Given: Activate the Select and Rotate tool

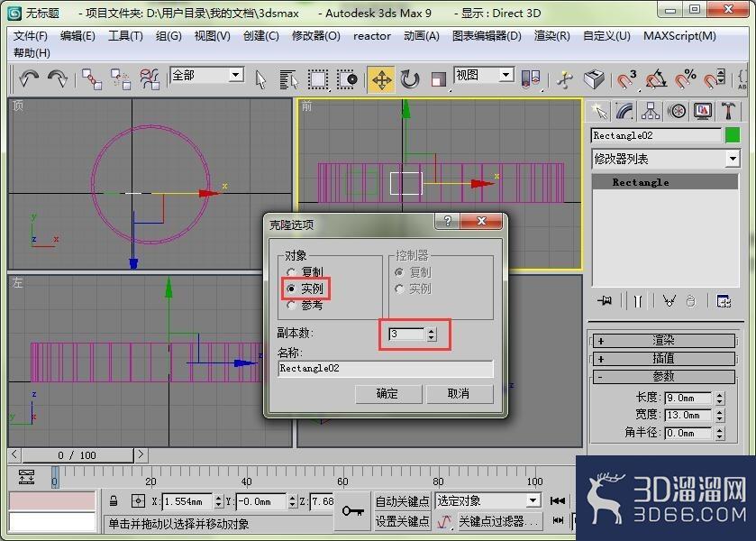Looking at the screenshot, I should click(410, 79).
